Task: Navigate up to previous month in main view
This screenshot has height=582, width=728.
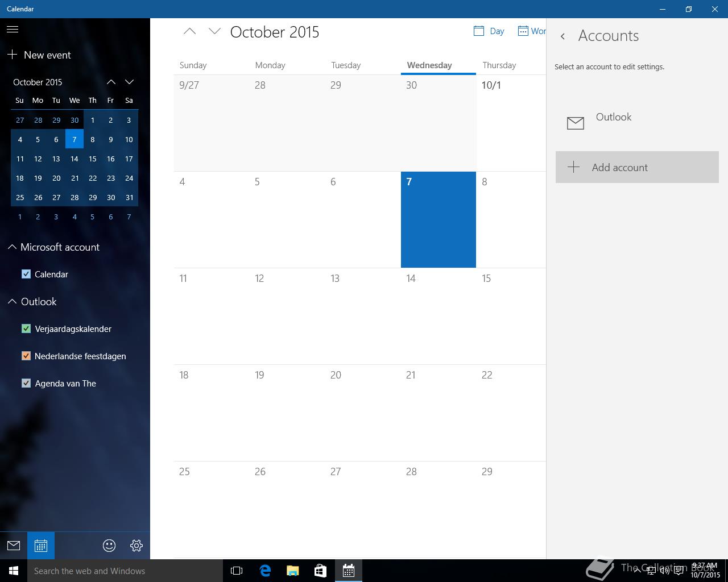Action: (x=189, y=32)
